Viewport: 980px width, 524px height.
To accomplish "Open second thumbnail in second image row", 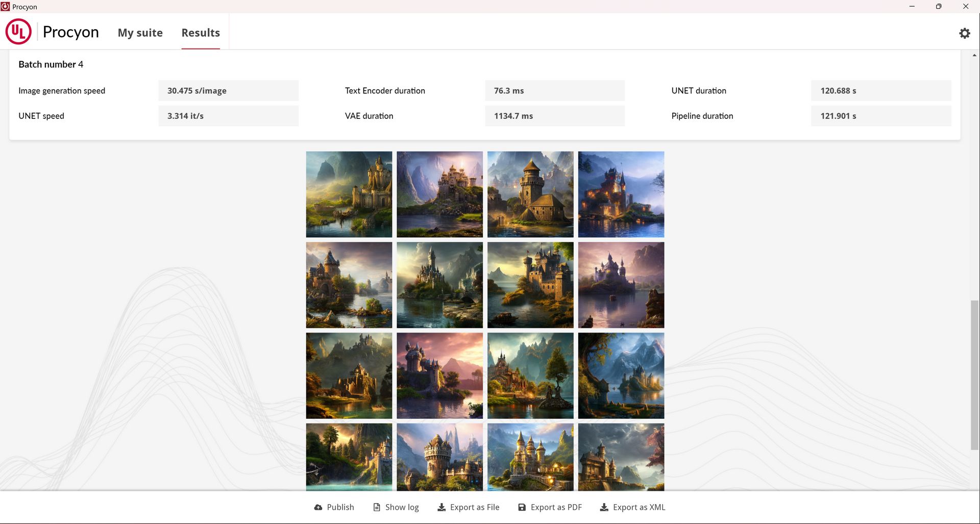I will 439,285.
